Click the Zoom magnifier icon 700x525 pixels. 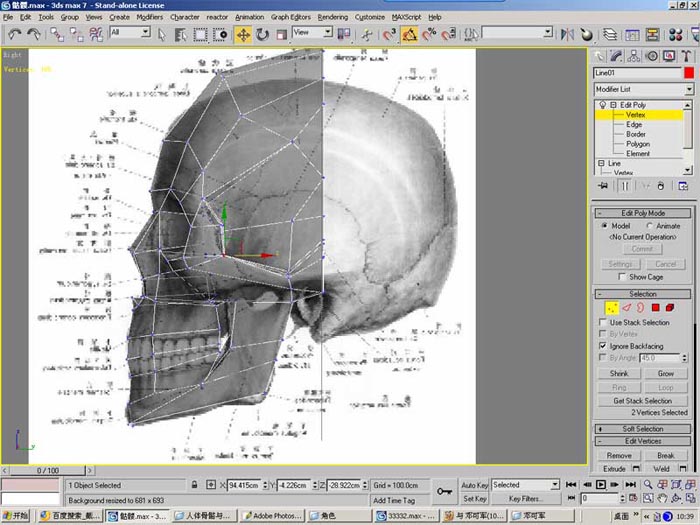coord(648,484)
